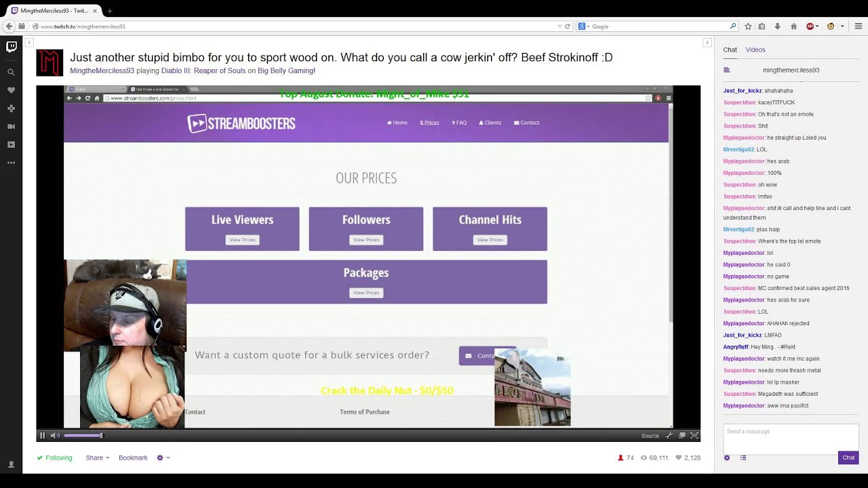Click Myplaguedoctor beside 'aww ima pasifict'
The height and width of the screenshot is (488, 868).
pyautogui.click(x=744, y=406)
